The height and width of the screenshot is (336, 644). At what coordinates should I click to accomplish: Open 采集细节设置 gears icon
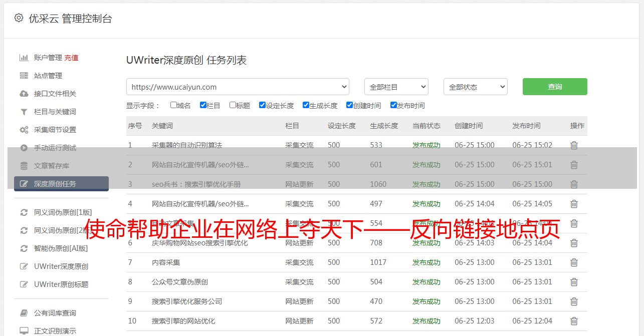24,130
